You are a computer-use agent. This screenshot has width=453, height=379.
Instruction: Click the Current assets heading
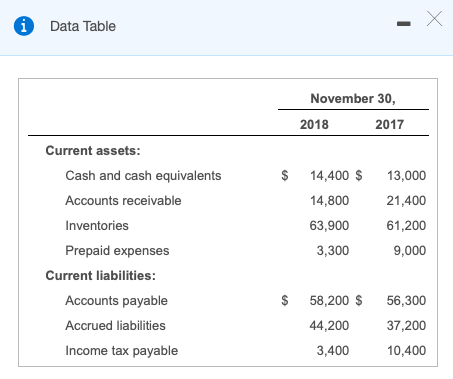(x=93, y=150)
